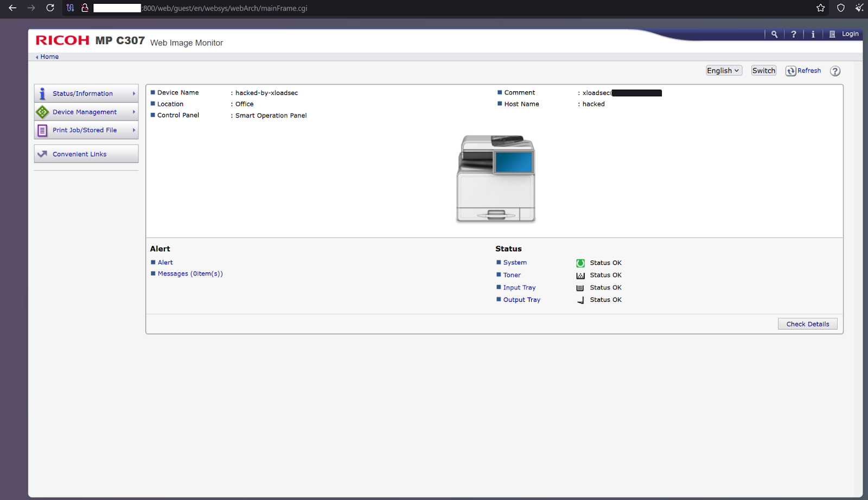The image size is (868, 500).
Task: Click the Host Name value 'hacked'
Action: tap(593, 104)
